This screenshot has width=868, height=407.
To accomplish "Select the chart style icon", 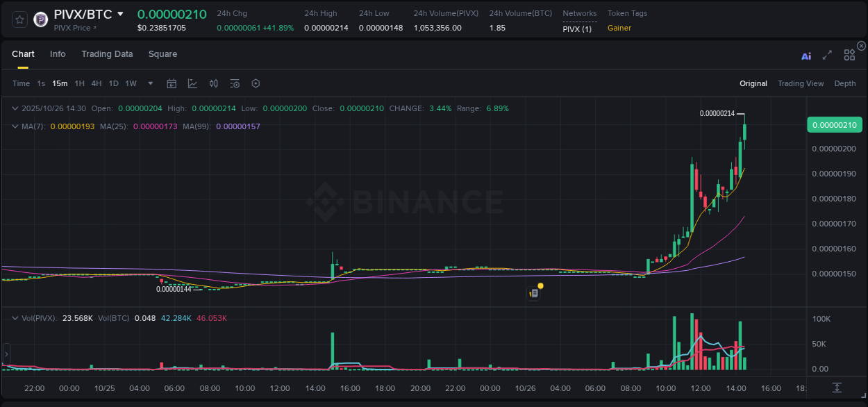I will pyautogui.click(x=192, y=83).
